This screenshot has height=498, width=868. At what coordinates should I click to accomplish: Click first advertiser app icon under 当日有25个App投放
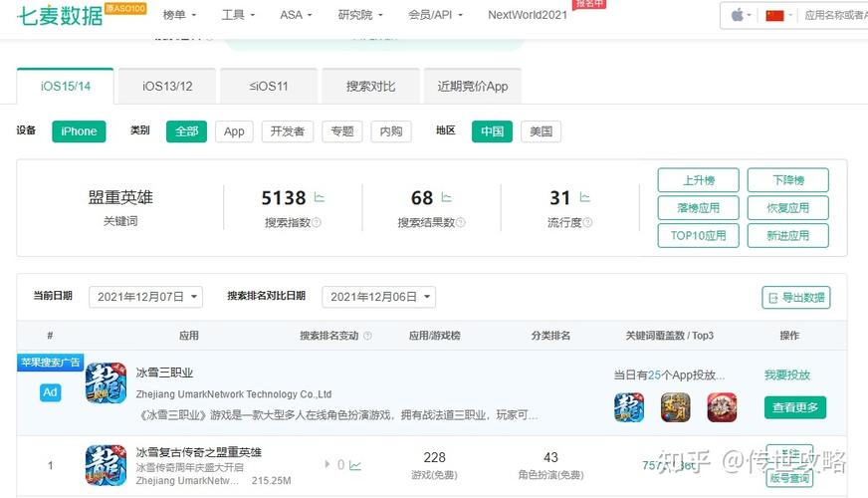coord(629,407)
